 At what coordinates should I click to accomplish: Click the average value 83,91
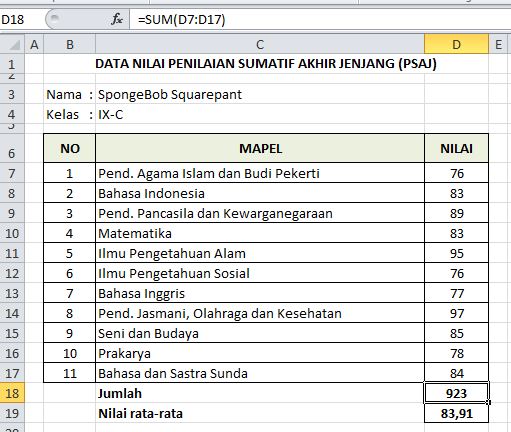[x=456, y=413]
